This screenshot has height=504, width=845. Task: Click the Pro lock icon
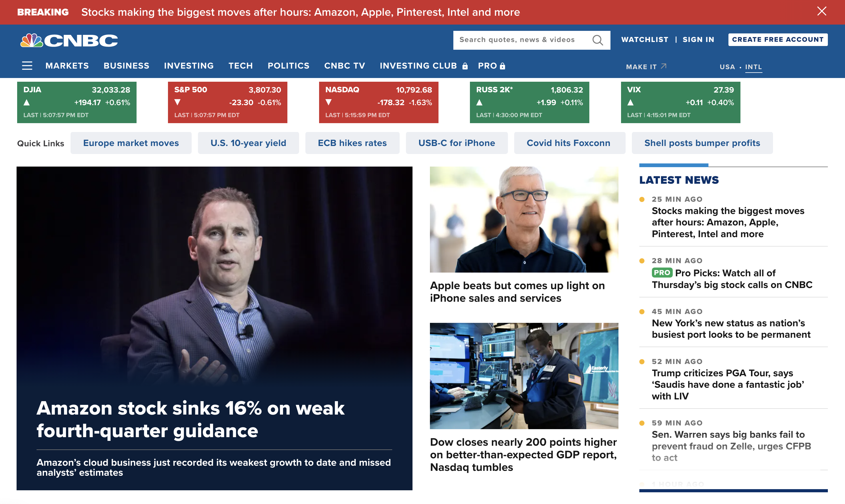502,66
